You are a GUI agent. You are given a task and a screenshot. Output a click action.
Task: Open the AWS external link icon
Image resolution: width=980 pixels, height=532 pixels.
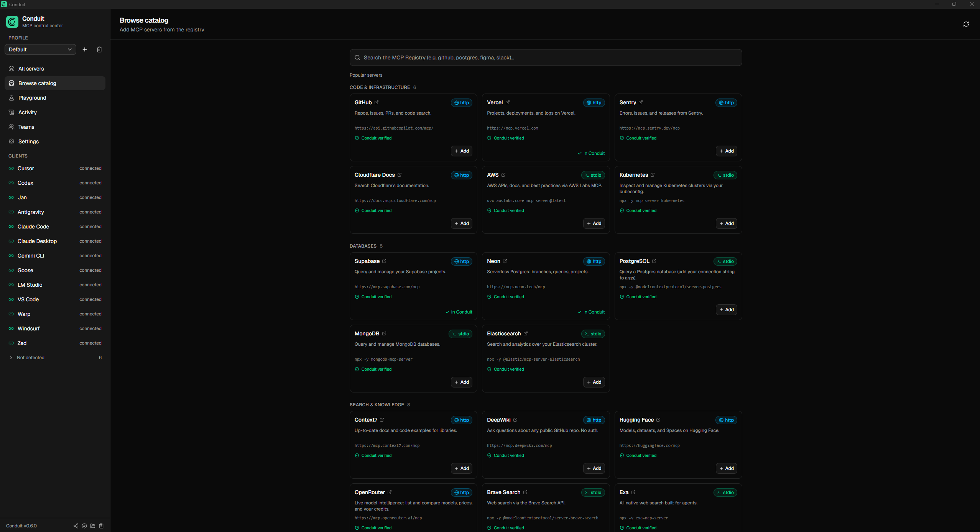point(503,175)
